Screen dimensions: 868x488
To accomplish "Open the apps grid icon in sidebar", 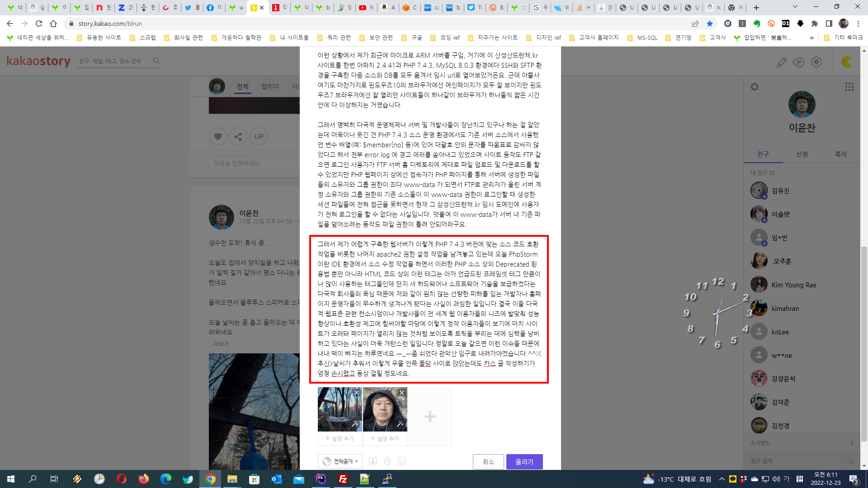I will 849,87.
